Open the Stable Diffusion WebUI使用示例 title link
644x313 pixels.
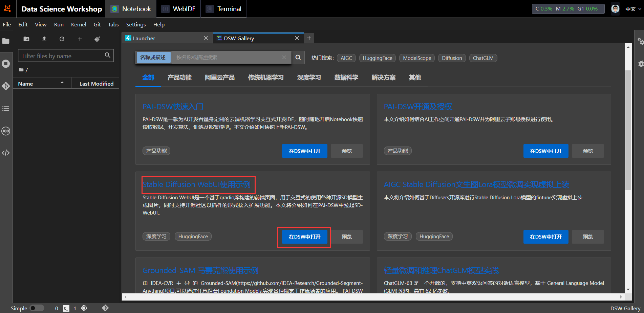pos(197,184)
